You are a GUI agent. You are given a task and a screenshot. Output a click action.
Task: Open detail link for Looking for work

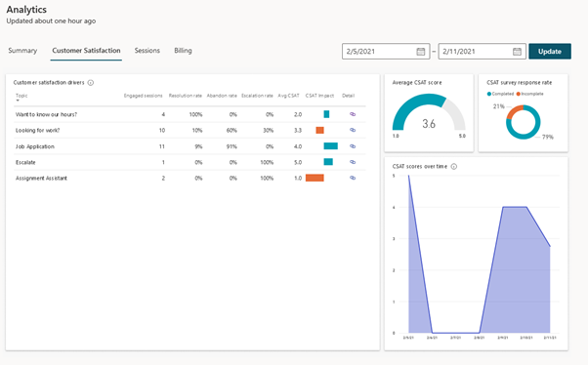tap(353, 130)
